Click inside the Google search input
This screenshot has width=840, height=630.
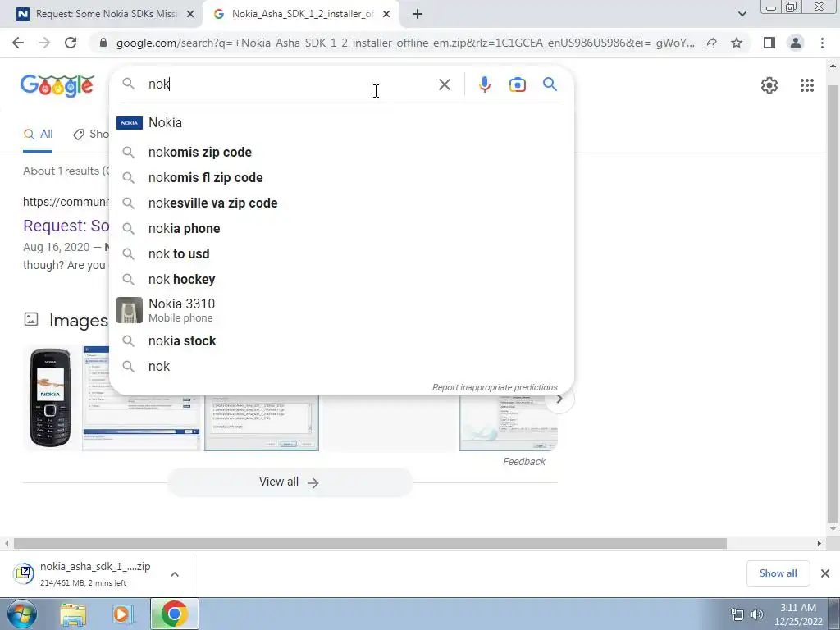point(290,84)
